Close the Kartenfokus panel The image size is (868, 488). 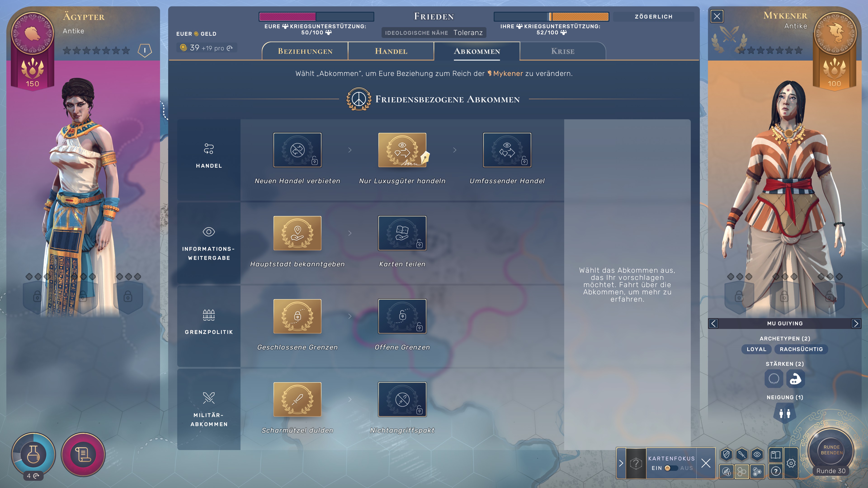[705, 463]
